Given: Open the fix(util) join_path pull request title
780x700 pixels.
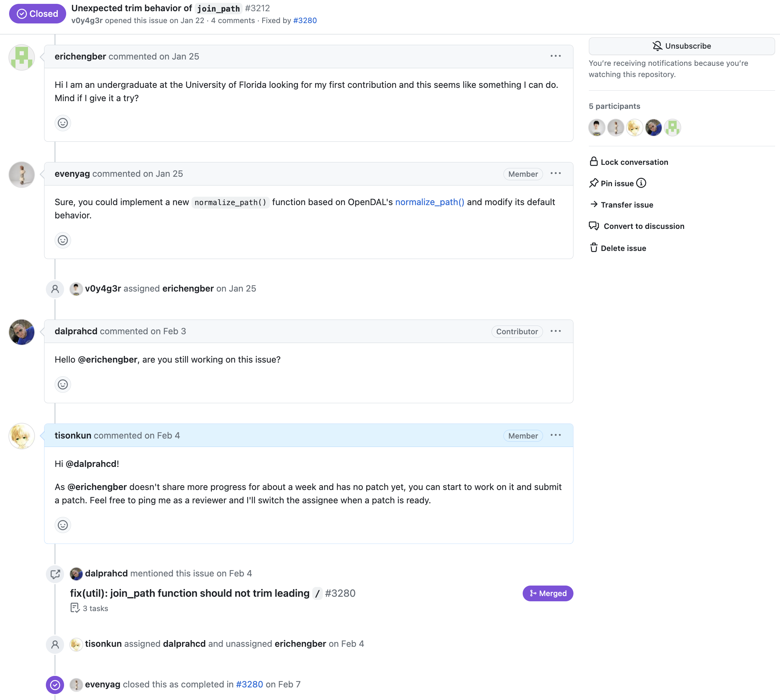Looking at the screenshot, I should [x=213, y=593].
